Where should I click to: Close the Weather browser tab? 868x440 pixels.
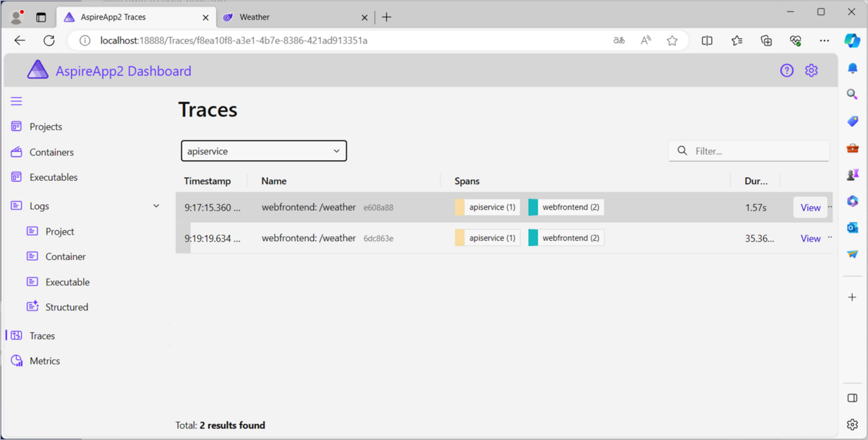(364, 17)
